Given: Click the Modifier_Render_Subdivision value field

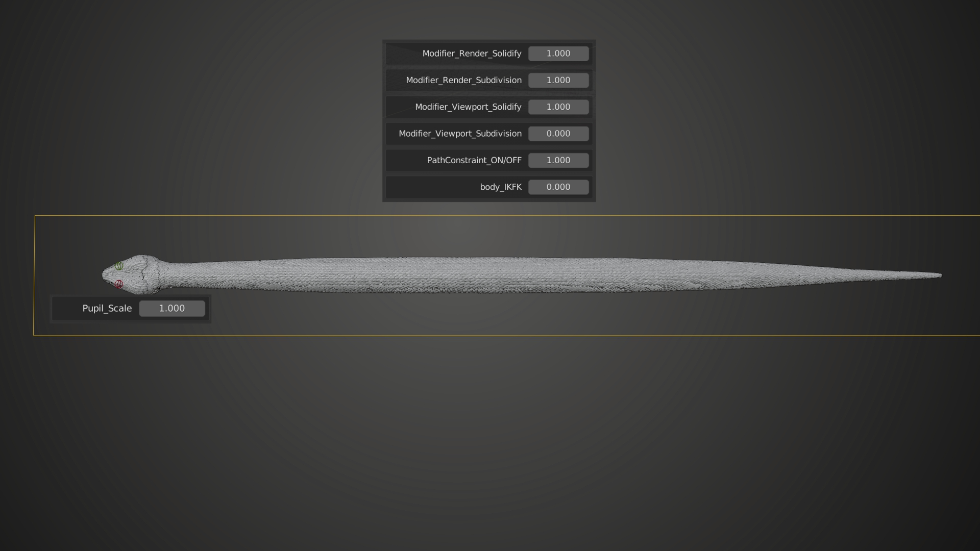Looking at the screenshot, I should pyautogui.click(x=558, y=80).
